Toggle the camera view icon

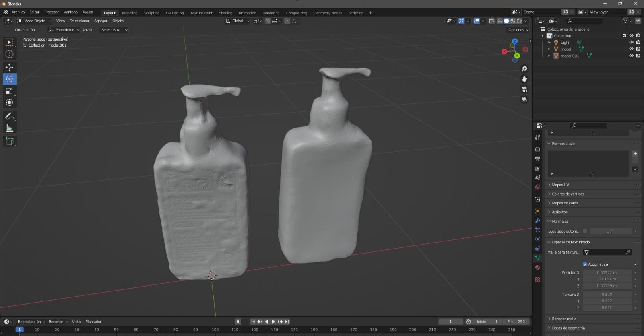coord(524,89)
